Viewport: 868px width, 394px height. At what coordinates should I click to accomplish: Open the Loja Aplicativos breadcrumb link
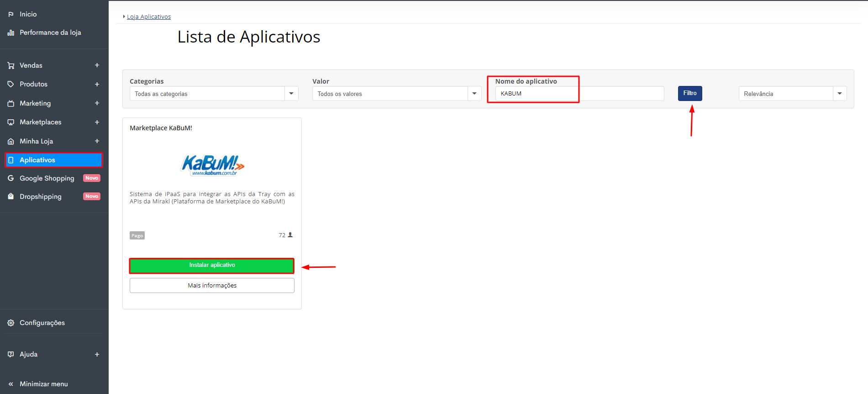[149, 17]
